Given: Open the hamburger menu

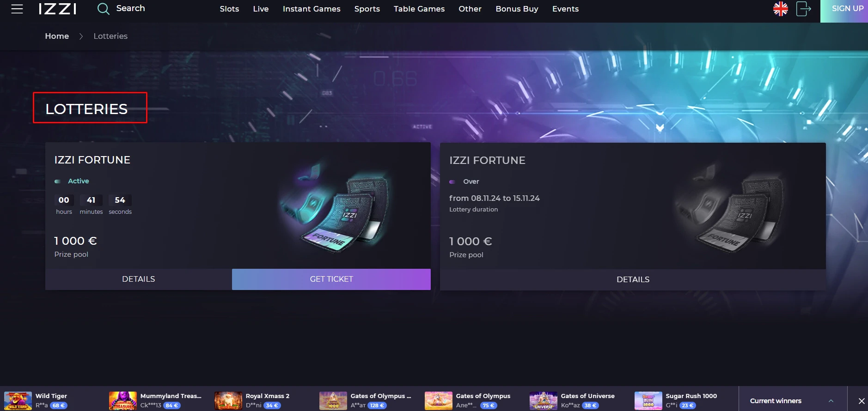Looking at the screenshot, I should [x=17, y=9].
